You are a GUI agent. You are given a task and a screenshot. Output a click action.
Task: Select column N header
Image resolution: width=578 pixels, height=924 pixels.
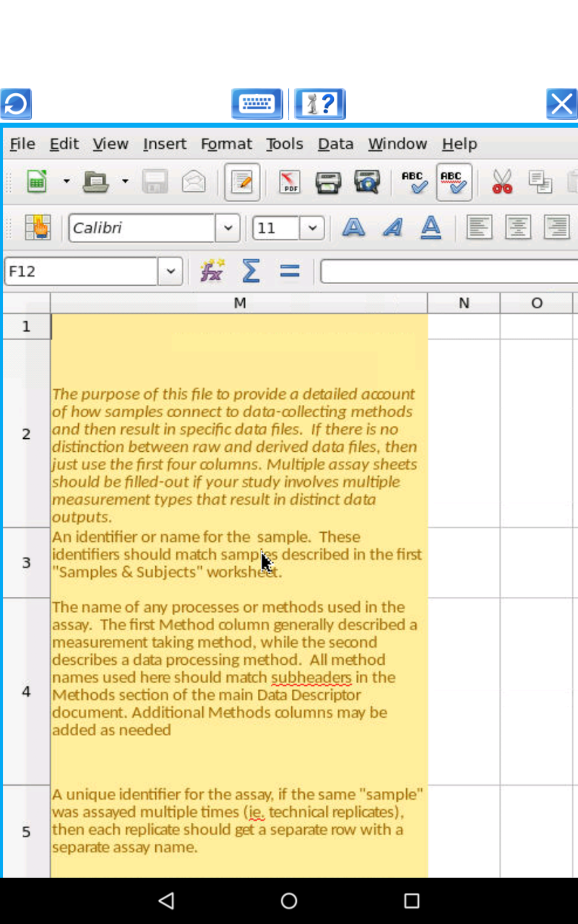pyautogui.click(x=464, y=303)
